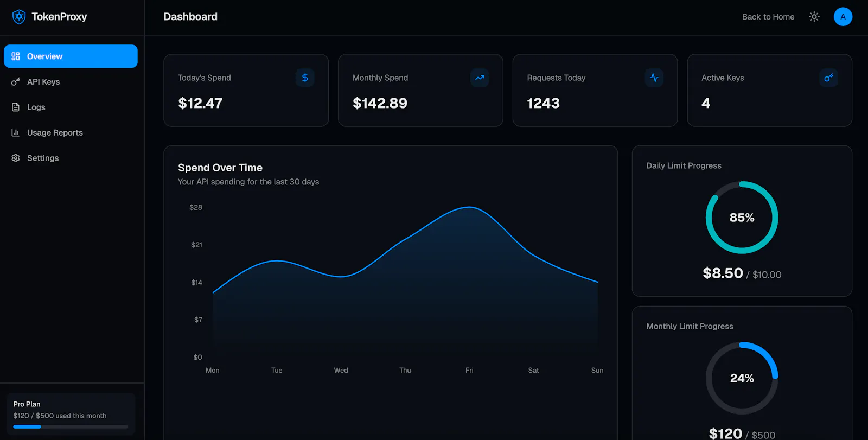Click the Monthly Spend card title
Image resolution: width=868 pixels, height=440 pixels.
(x=380, y=78)
